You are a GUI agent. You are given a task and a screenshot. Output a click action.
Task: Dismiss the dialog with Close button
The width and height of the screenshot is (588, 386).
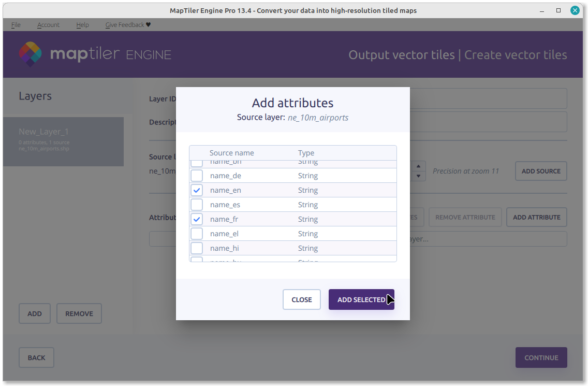pos(301,299)
